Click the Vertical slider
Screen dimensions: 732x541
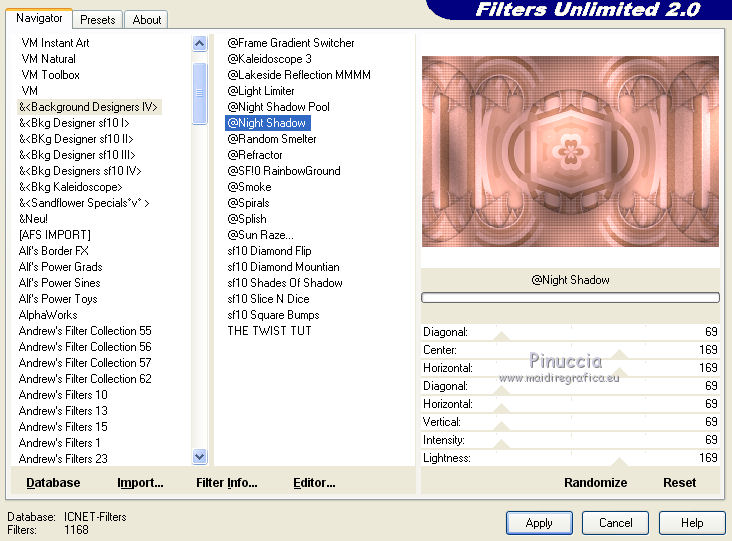click(570, 422)
